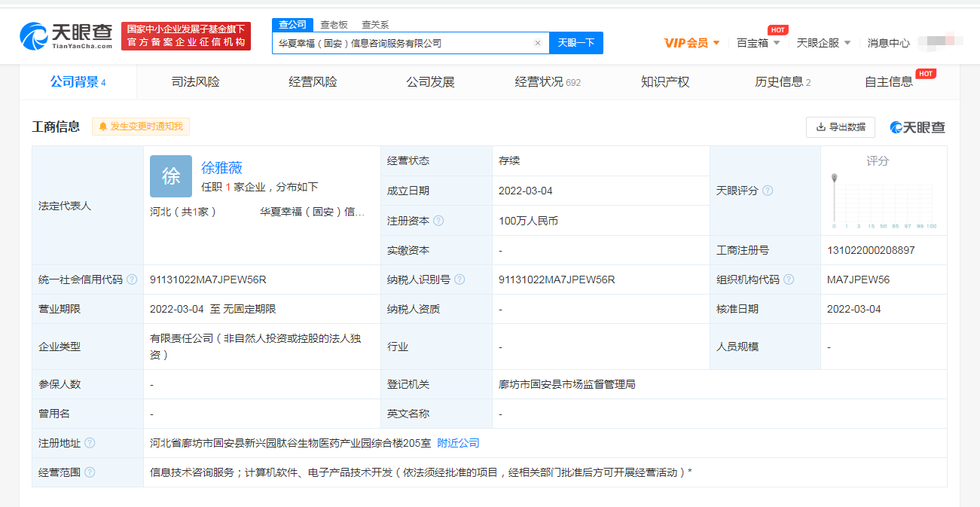Click the company name search input field
Viewport: 980px width, 507px height.
coord(403,44)
